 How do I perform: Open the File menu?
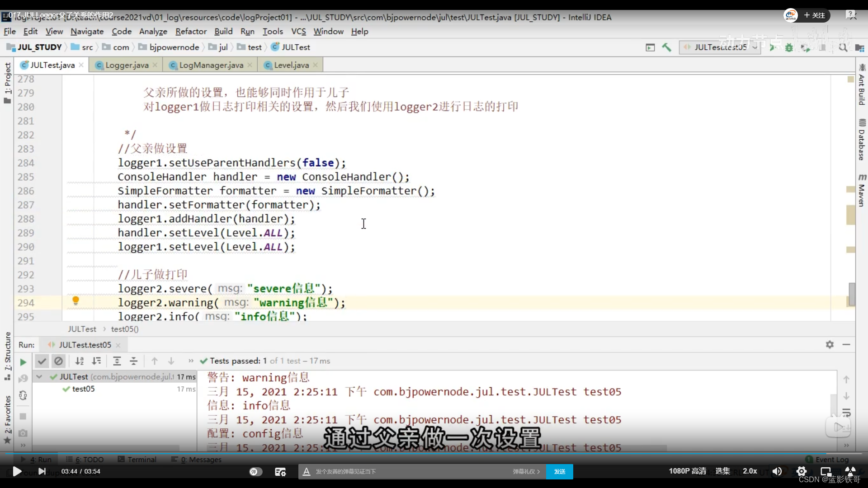coord(9,31)
